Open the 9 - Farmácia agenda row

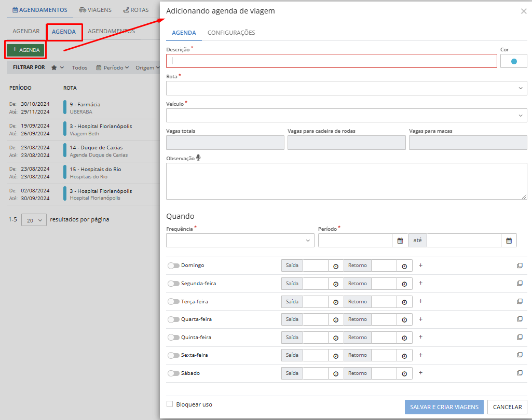coord(83,108)
